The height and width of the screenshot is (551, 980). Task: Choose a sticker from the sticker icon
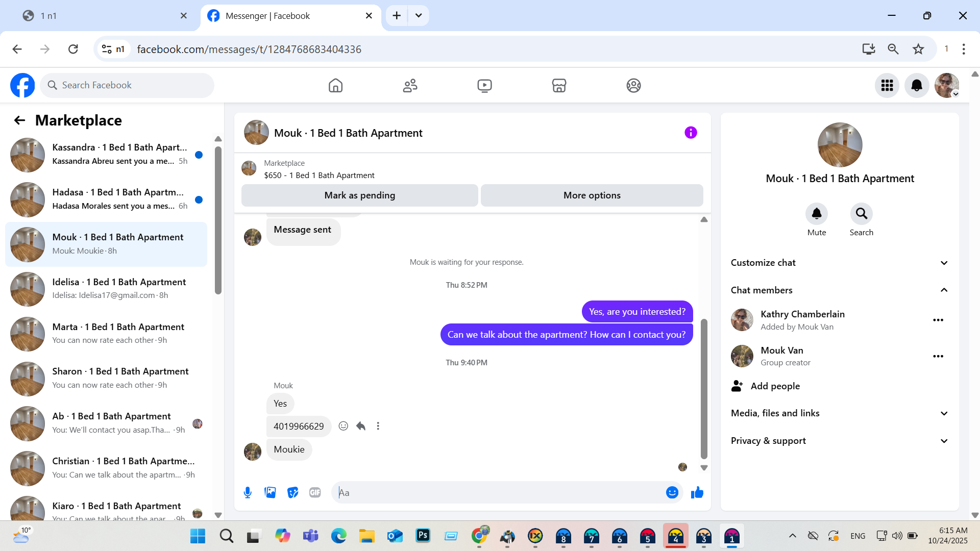click(x=292, y=492)
